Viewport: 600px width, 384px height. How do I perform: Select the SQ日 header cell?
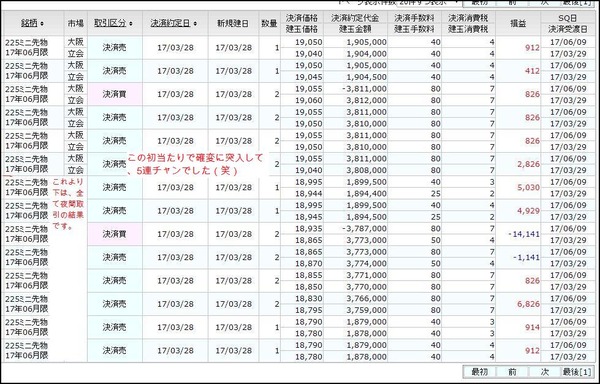pos(568,18)
